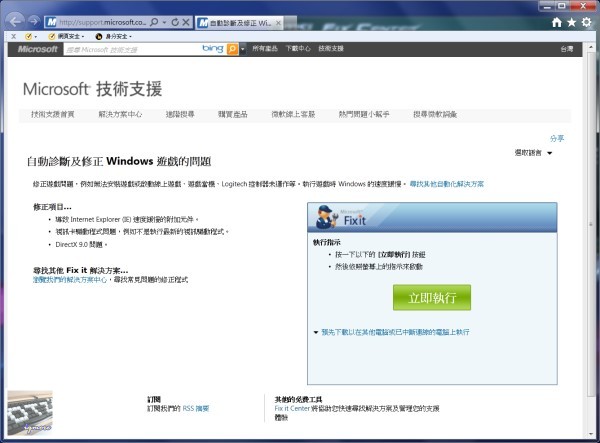600x443 pixels.
Task: Open the blank new tab button
Action: pyautogui.click(x=290, y=23)
